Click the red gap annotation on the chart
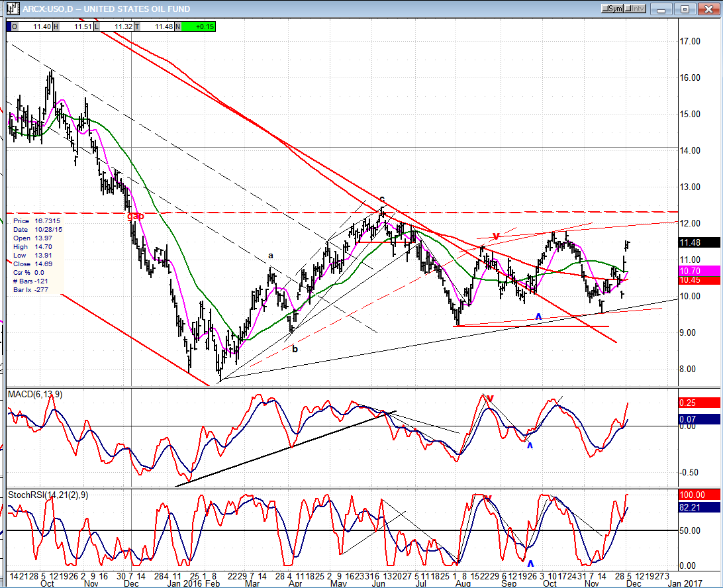Viewport: 723px width, 588px height. (x=135, y=216)
